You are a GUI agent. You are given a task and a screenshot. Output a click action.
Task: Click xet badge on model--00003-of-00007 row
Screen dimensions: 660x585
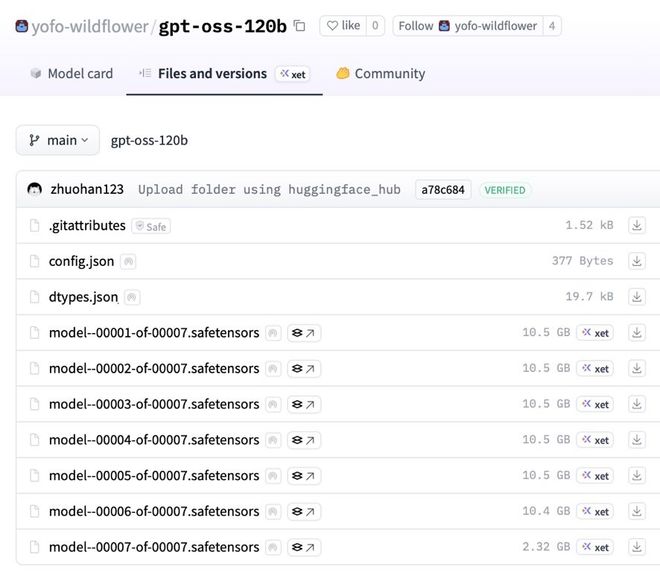[x=595, y=404]
